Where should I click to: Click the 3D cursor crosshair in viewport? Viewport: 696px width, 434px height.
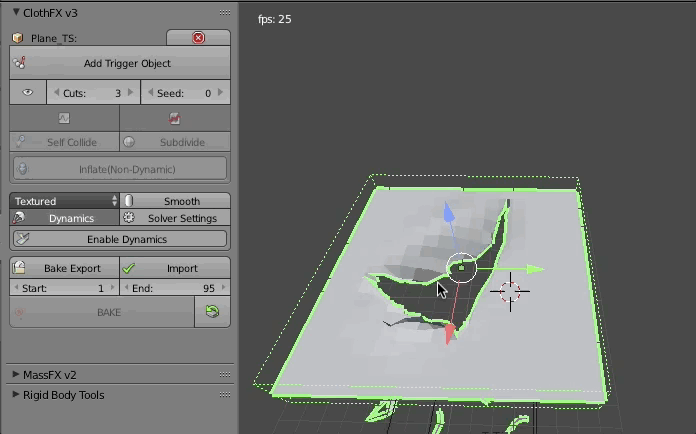point(510,292)
